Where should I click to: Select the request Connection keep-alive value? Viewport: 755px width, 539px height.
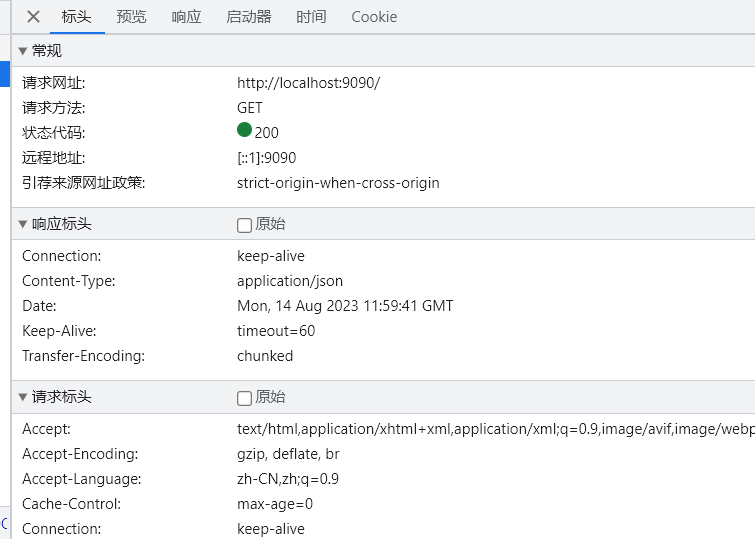click(x=271, y=529)
